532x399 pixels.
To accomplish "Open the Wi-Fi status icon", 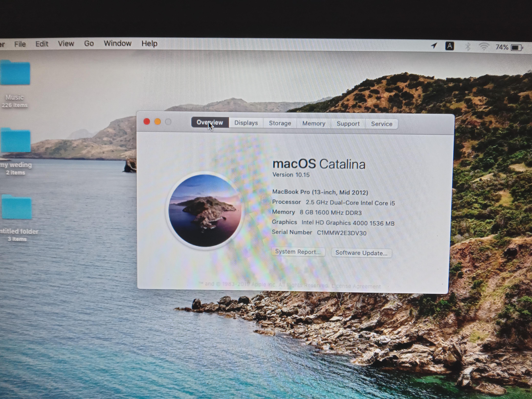I will 484,47.
